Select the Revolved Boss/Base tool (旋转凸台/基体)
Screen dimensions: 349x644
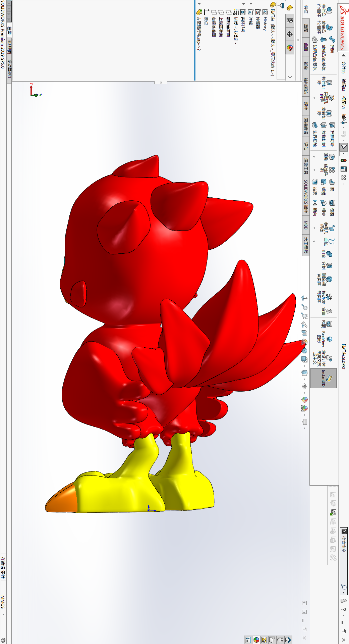click(x=325, y=28)
